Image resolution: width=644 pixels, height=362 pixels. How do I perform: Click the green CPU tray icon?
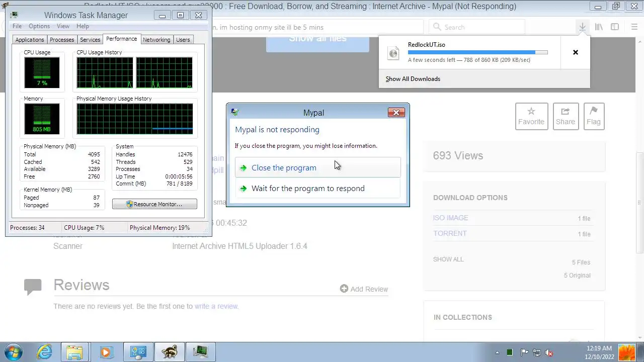[510, 352]
